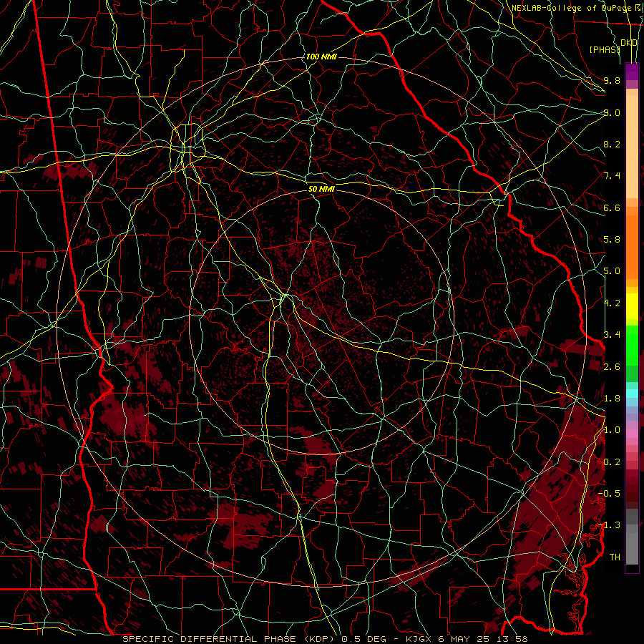
Task: Click the 1.8 scale value
Action: coord(612,399)
